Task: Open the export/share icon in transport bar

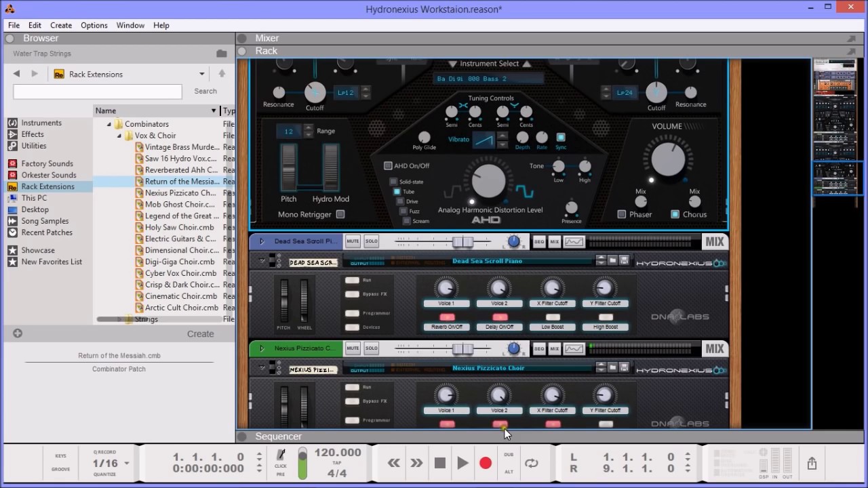Action: [x=812, y=464]
